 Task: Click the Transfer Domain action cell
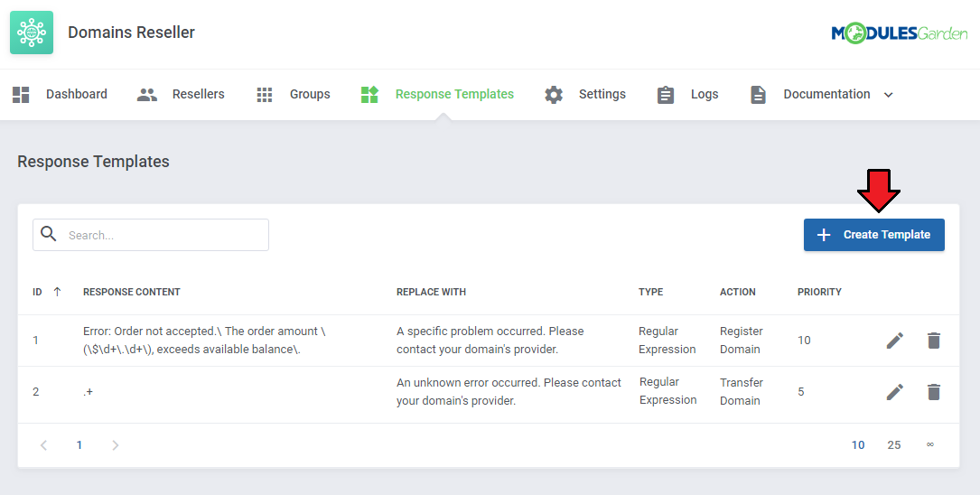742,392
